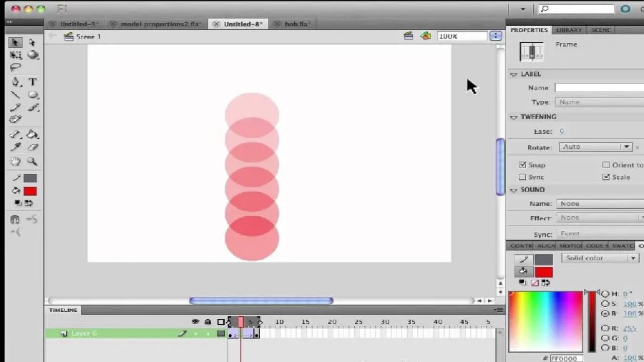Select the Hand tool
This screenshot has width=644, height=362.
[15, 161]
